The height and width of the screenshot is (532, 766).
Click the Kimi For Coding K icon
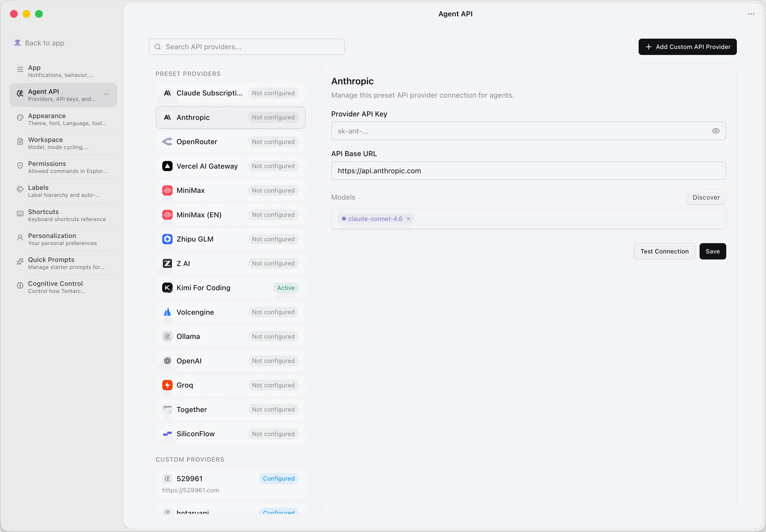[167, 288]
